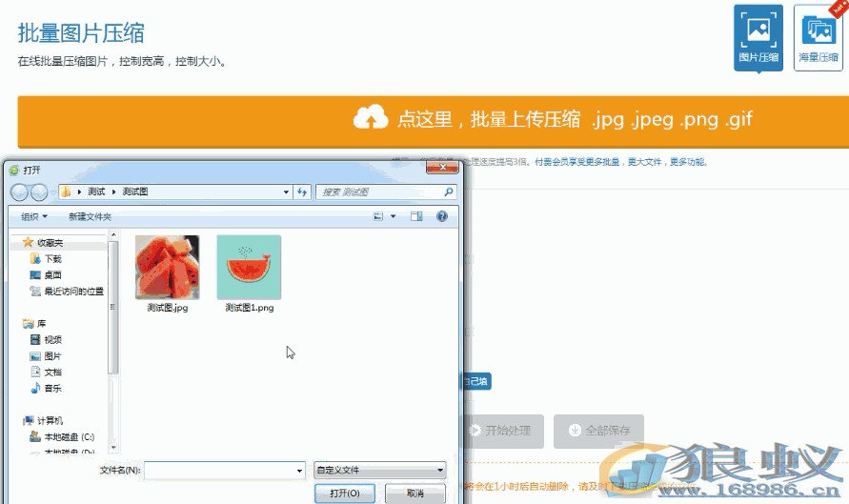
Task: Click the navigation pane scroll down arrow
Action: (113, 448)
